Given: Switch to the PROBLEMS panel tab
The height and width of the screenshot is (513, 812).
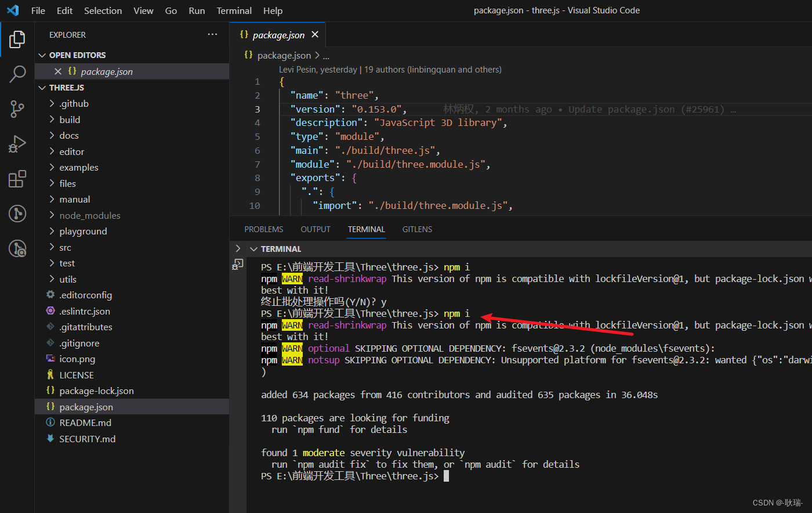Looking at the screenshot, I should 264,229.
